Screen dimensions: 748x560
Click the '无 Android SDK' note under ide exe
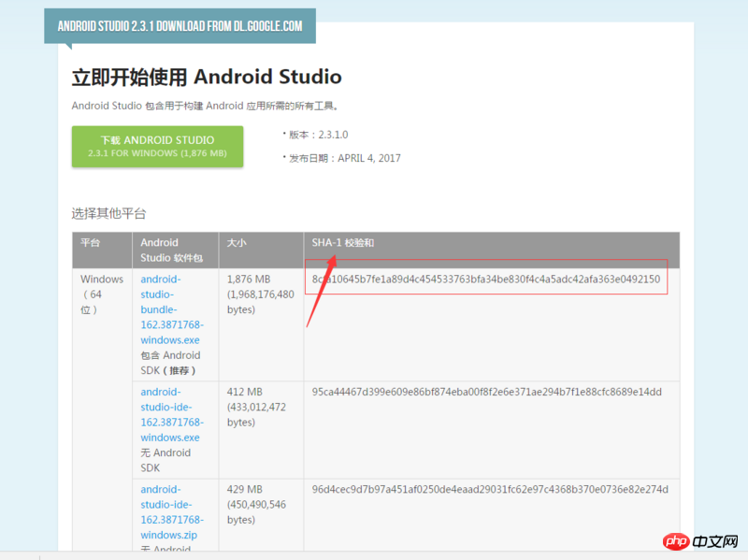(165, 460)
